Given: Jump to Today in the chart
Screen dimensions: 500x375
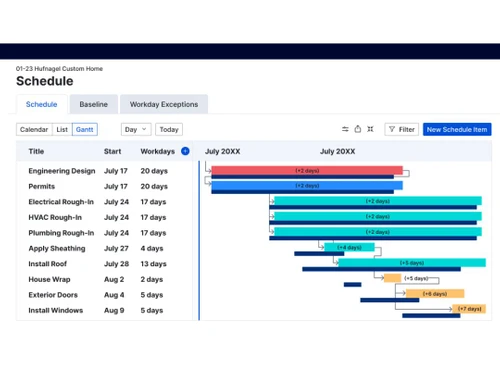Looking at the screenshot, I should coord(169,129).
